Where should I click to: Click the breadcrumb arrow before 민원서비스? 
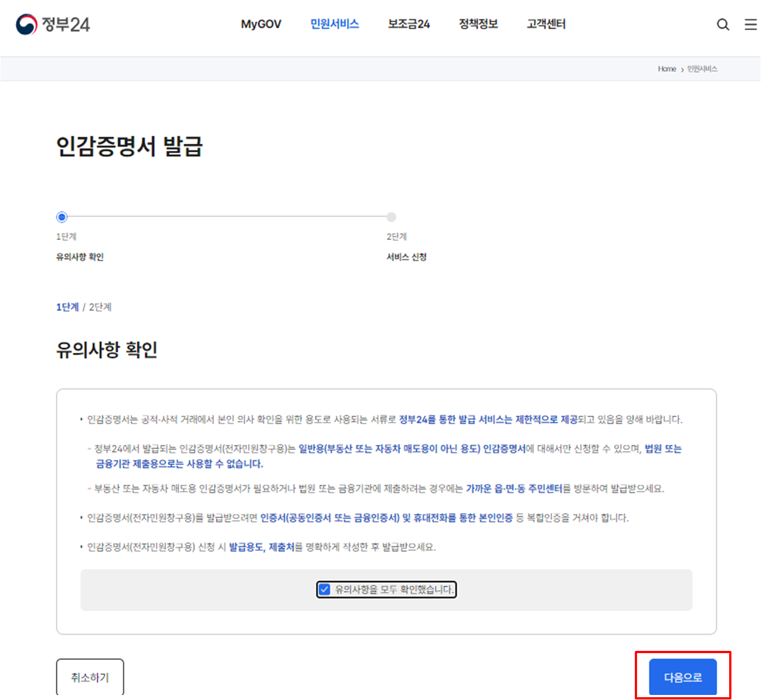click(682, 69)
